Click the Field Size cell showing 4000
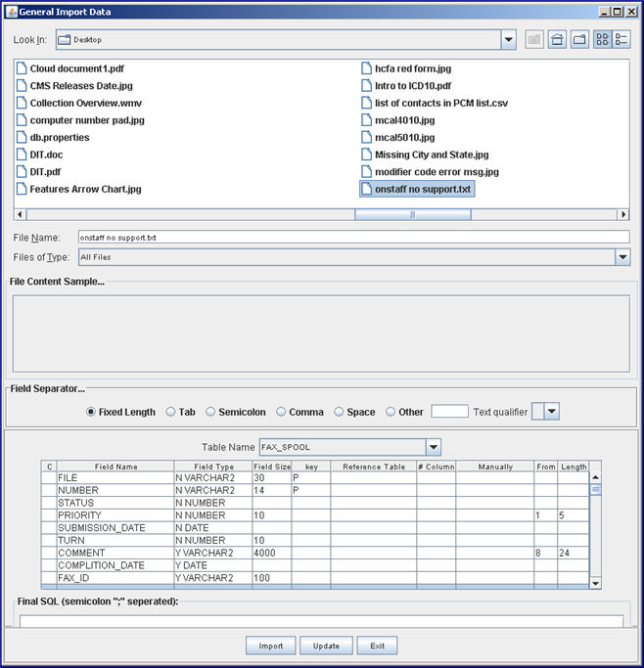644x668 pixels. (272, 553)
